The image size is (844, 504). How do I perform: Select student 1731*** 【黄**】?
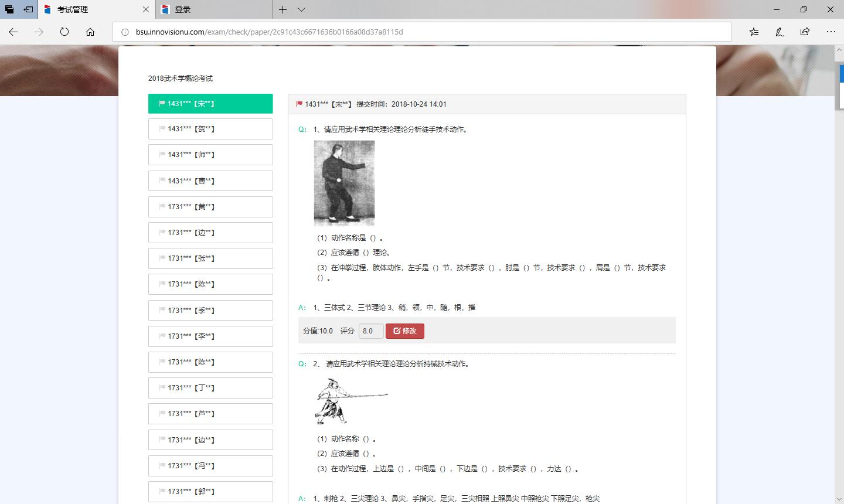(210, 207)
